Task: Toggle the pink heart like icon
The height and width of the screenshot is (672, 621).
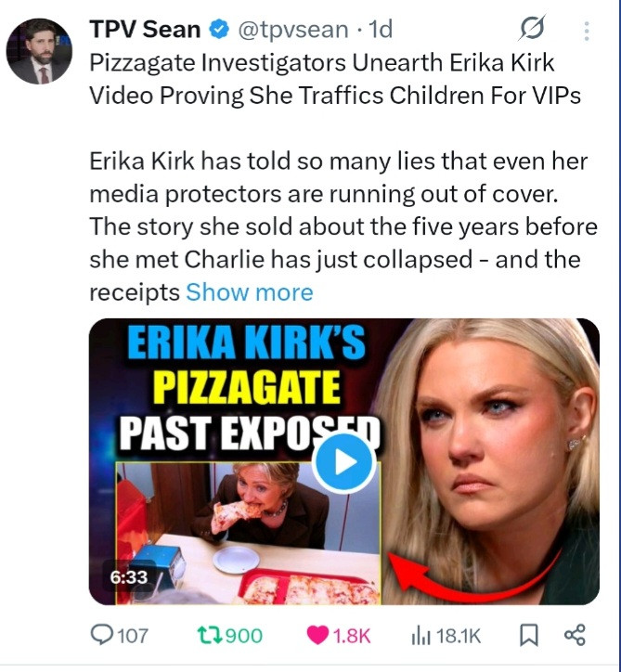Action: pyautogui.click(x=317, y=635)
